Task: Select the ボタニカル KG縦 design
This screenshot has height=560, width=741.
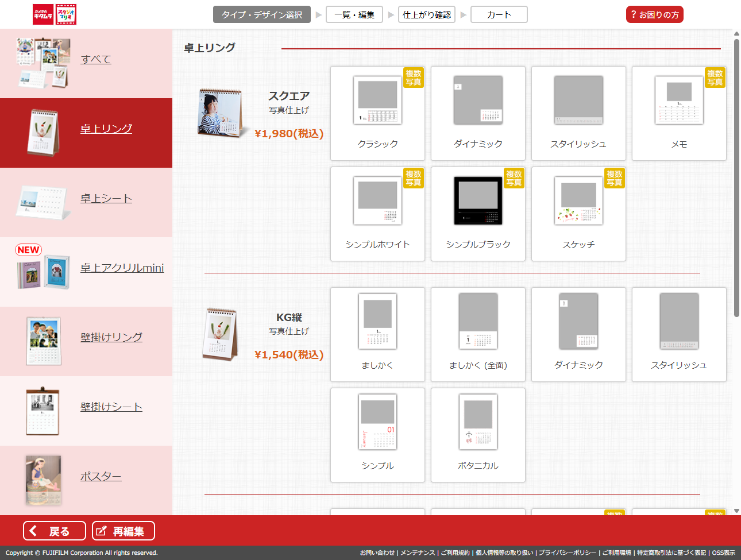Action: point(478,435)
